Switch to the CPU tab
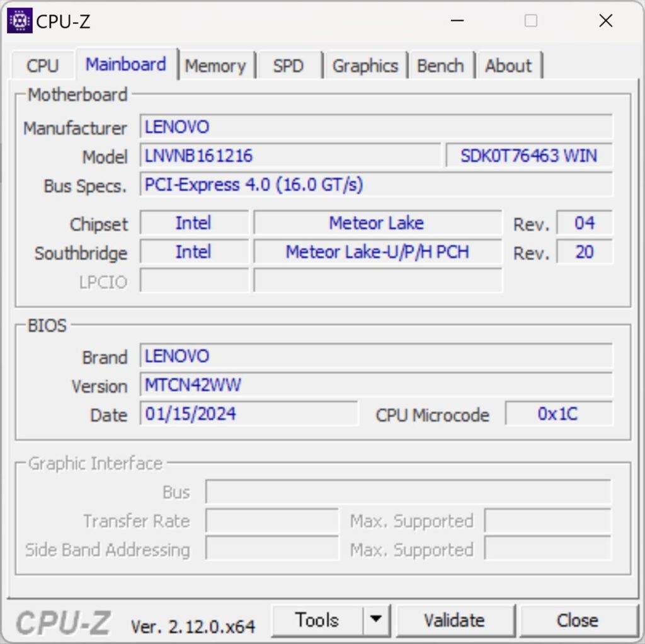 click(x=43, y=66)
